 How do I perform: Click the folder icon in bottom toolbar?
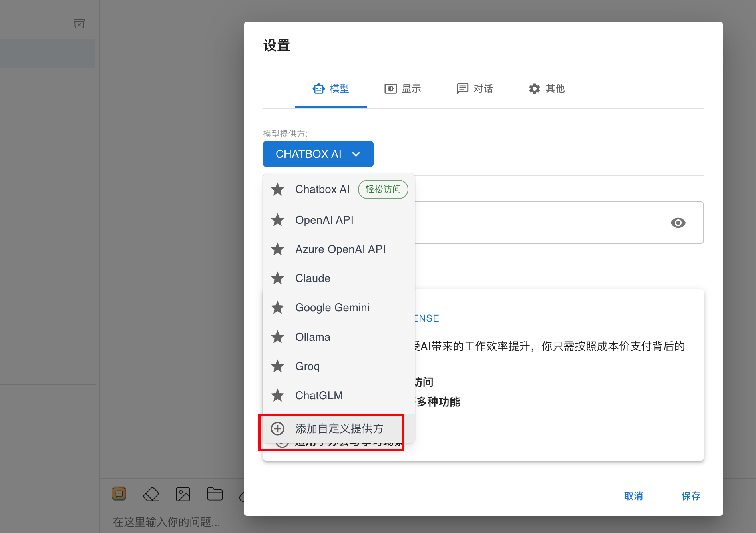215,494
